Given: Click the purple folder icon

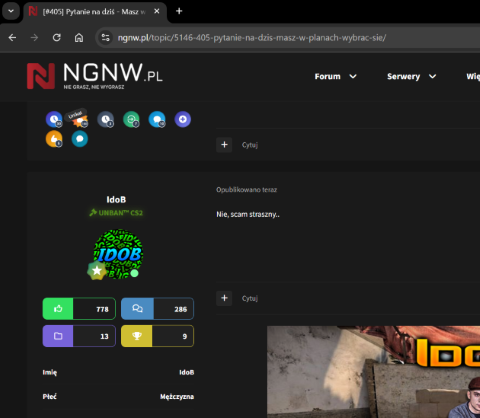Looking at the screenshot, I should tap(58, 336).
